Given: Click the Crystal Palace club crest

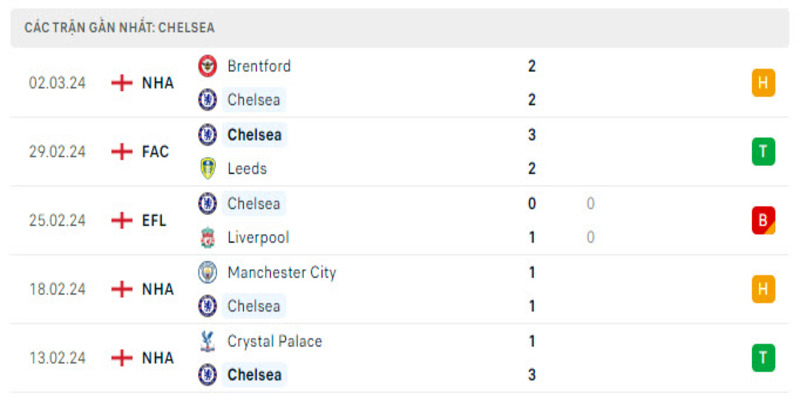Looking at the screenshot, I should click(x=208, y=341).
